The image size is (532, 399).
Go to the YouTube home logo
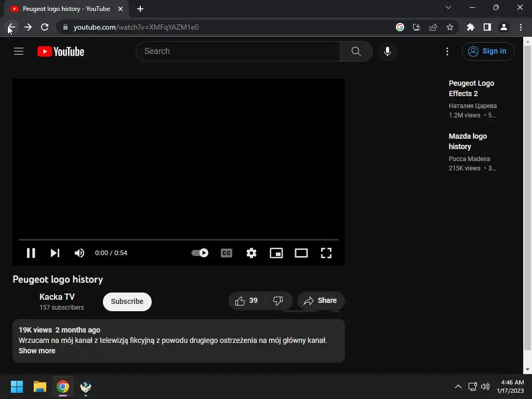coord(61,51)
